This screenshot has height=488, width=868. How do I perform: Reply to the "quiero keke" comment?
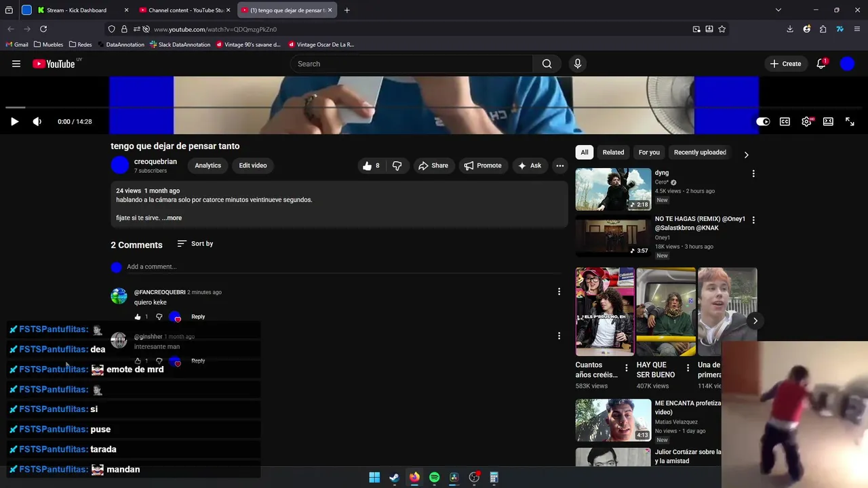click(x=198, y=317)
